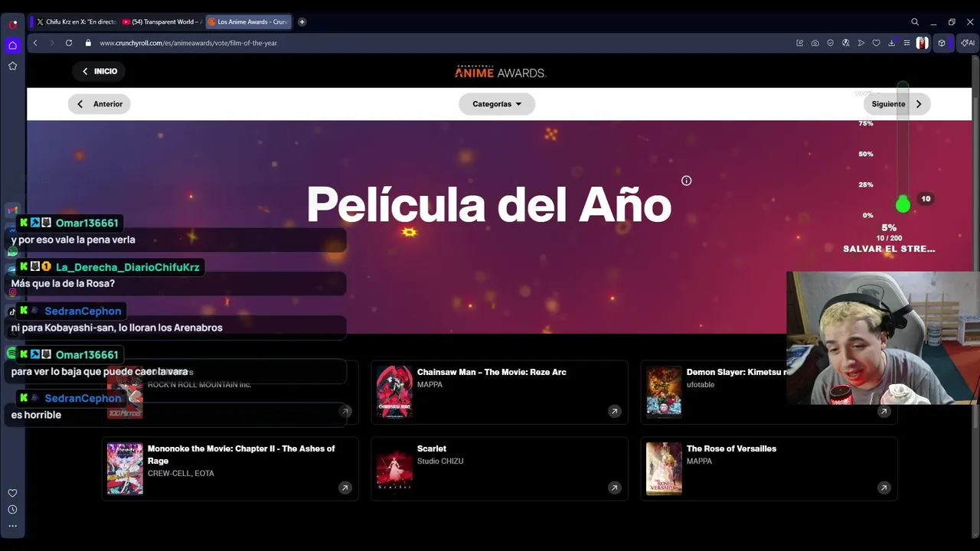Viewport: 980px width, 551px height.
Task: View site security padlock info
Action: (88, 43)
